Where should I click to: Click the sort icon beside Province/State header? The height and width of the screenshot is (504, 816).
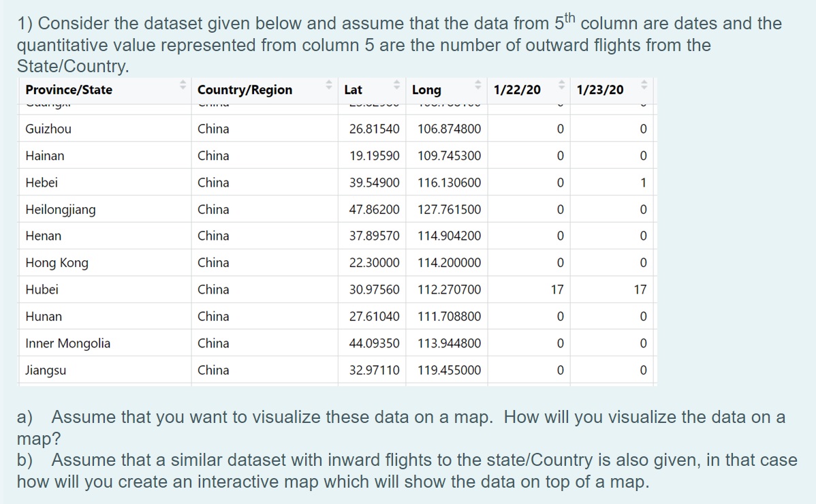pos(183,87)
